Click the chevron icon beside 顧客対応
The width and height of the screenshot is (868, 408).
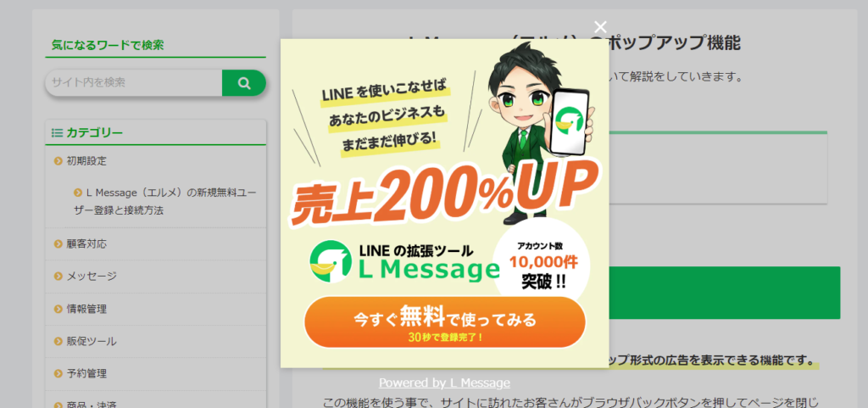pyautogui.click(x=58, y=244)
